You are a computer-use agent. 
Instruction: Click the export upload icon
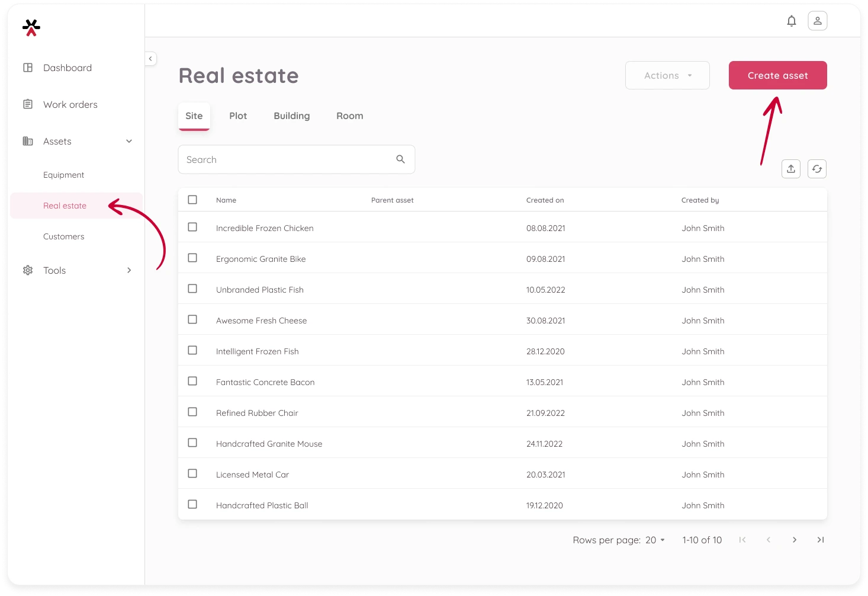pos(790,169)
